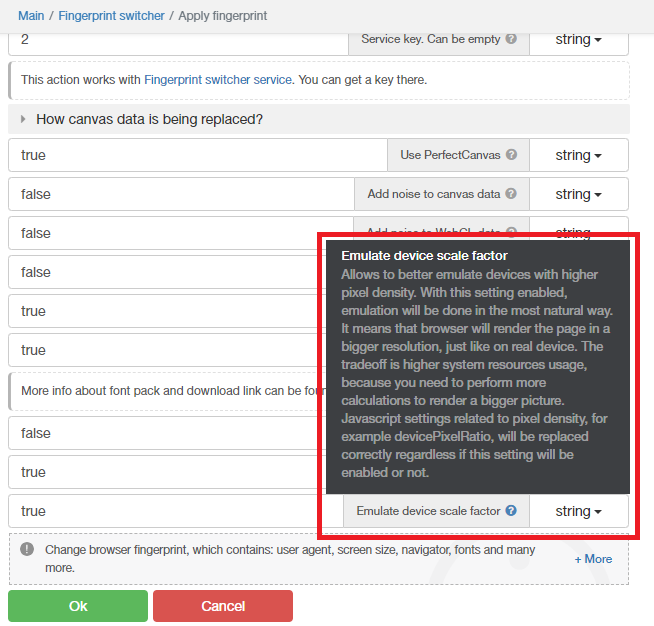Screen dimensions: 654x626
Task: Open string type dropdown for Use PerfectCanvas
Action: (x=578, y=155)
